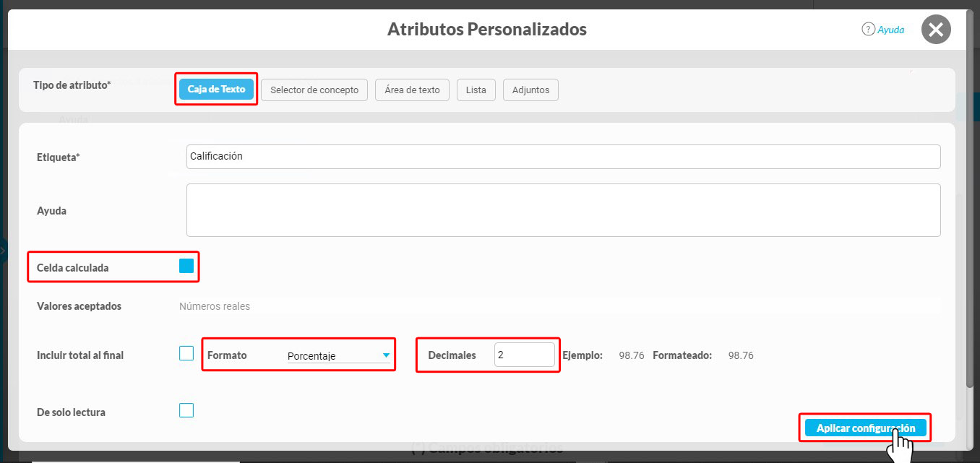Image resolution: width=980 pixels, height=463 pixels.
Task: Expand the left side panel chevron
Action: tap(3, 249)
